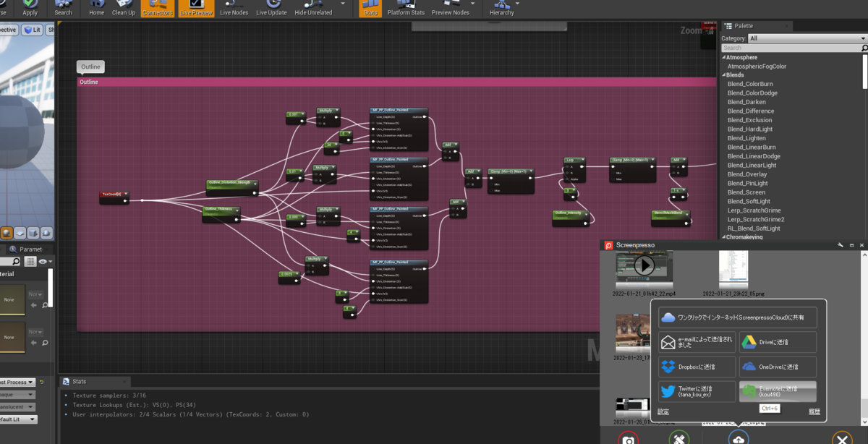Image resolution: width=868 pixels, height=444 pixels.
Task: Toggle the Connectors option
Action: tap(157, 9)
